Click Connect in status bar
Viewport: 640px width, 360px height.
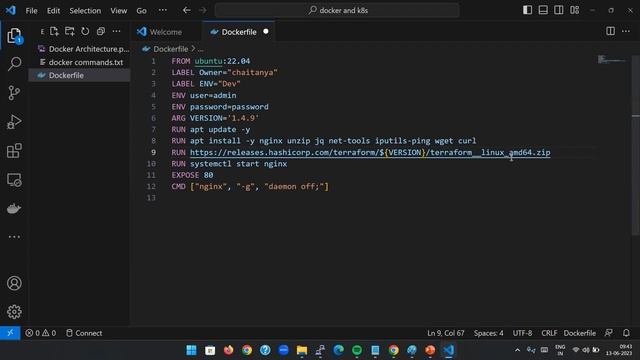84,333
